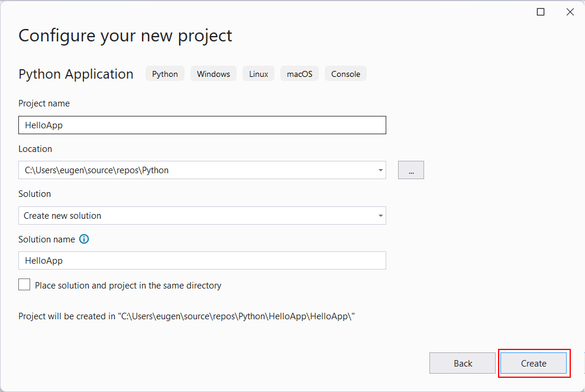Click the 'Configure your new project' title

pyautogui.click(x=125, y=35)
